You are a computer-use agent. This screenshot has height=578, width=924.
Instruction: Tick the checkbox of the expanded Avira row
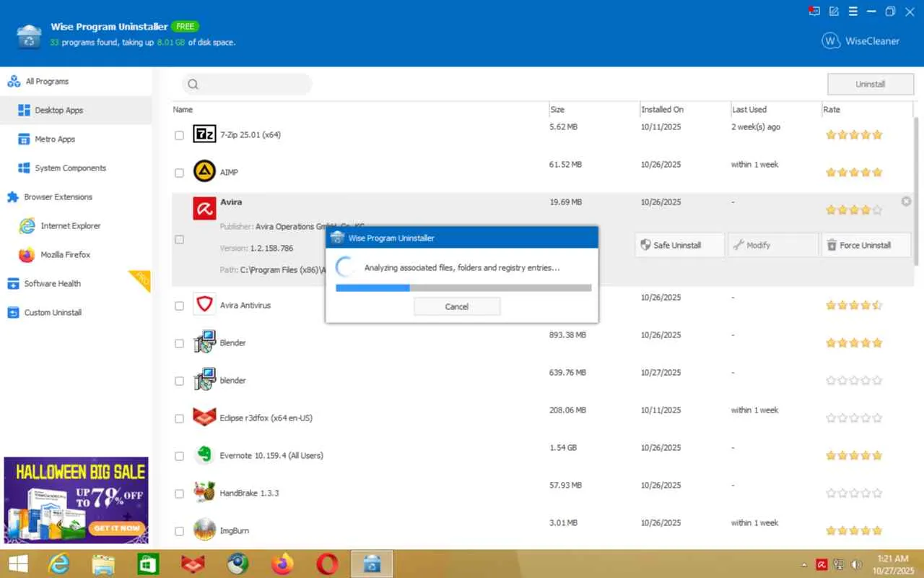pyautogui.click(x=179, y=239)
